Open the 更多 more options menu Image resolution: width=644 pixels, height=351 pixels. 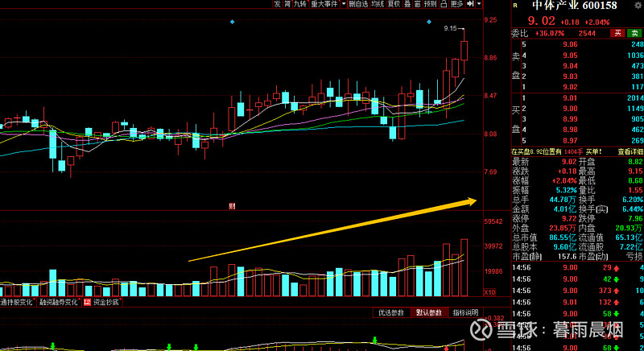456,4
